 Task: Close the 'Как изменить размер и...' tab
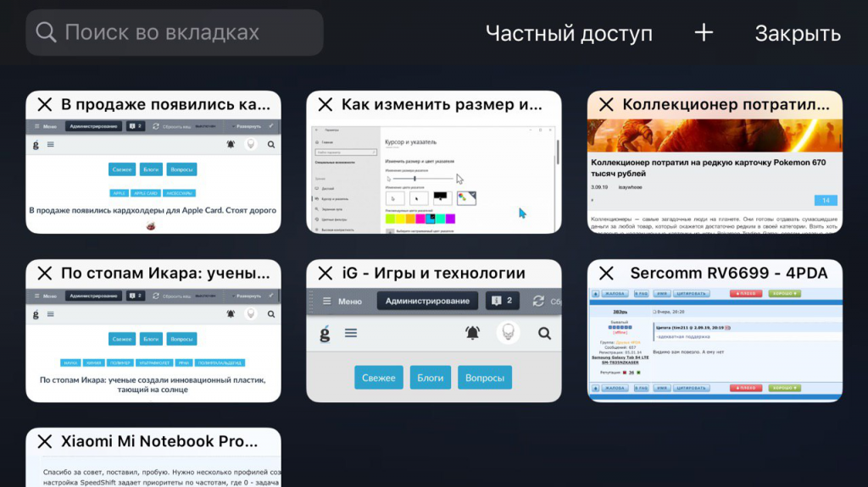325,104
